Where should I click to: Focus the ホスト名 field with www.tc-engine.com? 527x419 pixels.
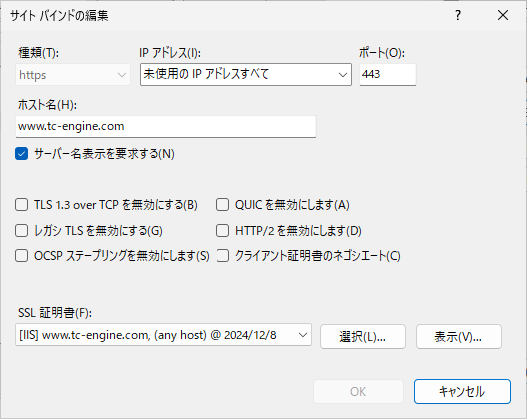pos(166,126)
